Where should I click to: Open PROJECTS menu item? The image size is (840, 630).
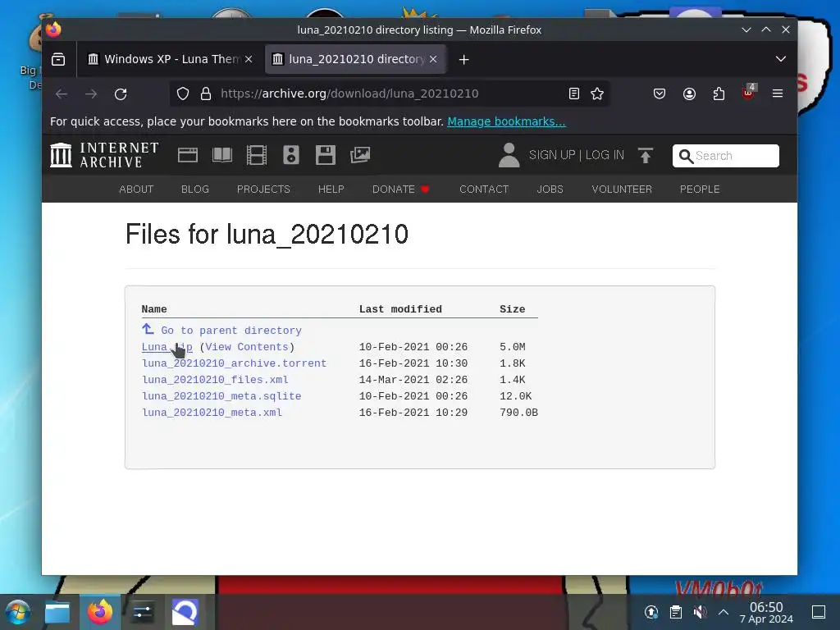(263, 189)
